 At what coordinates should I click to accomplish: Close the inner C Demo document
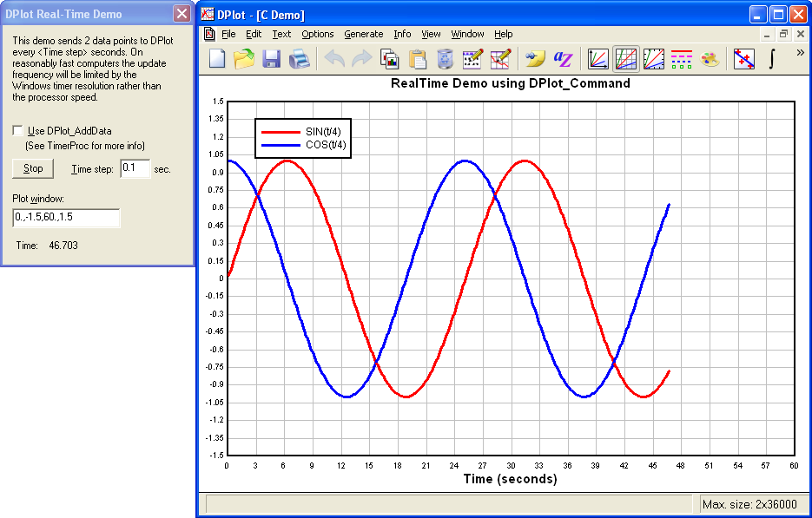pyautogui.click(x=800, y=34)
